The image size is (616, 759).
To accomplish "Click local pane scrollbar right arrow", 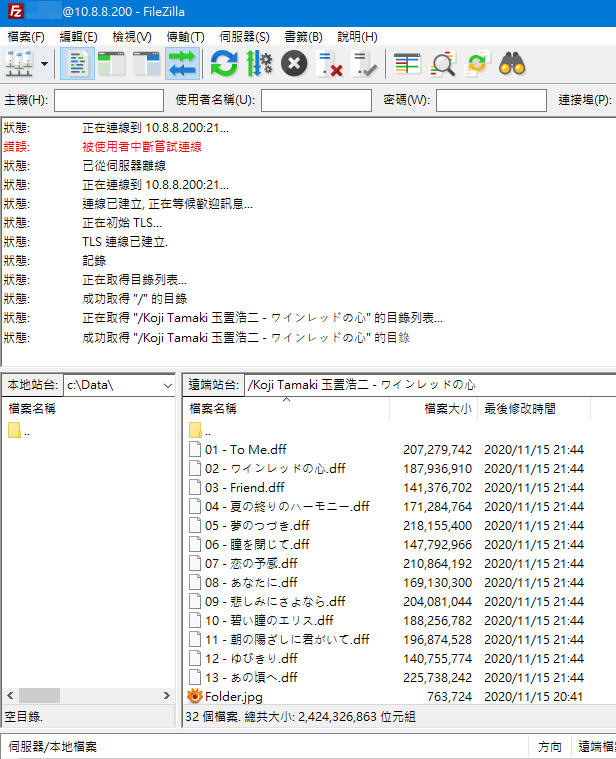I will coord(167,696).
